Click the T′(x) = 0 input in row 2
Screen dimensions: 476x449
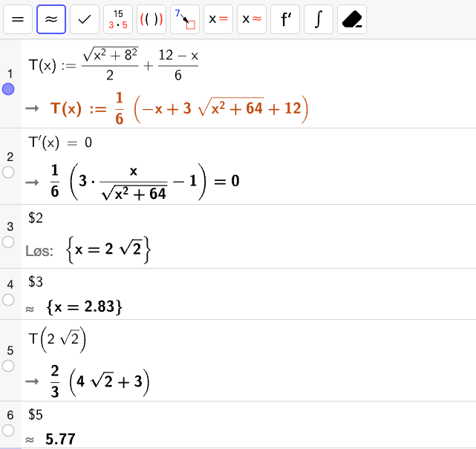tap(60, 142)
